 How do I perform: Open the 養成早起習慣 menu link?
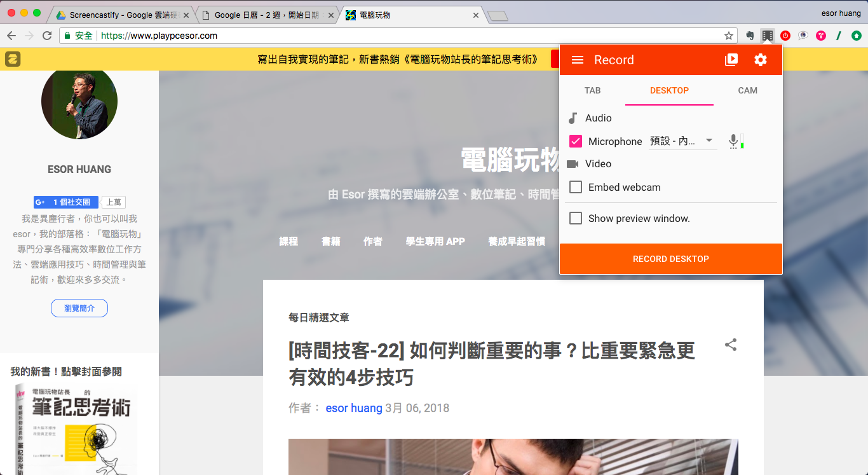(517, 242)
